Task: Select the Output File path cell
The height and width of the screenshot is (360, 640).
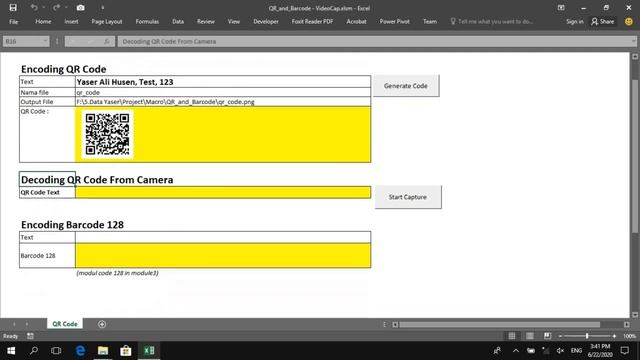Action: [x=223, y=102]
